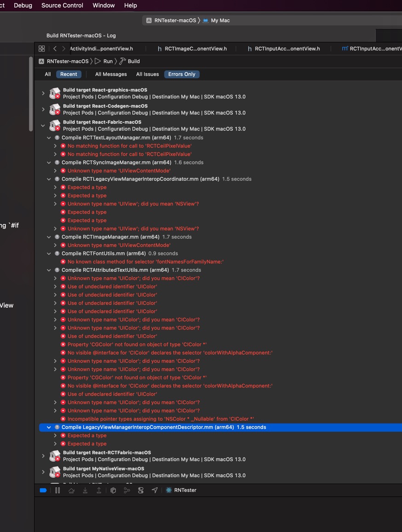
Task: Select 'No known class method for selector' error
Action: 145,262
